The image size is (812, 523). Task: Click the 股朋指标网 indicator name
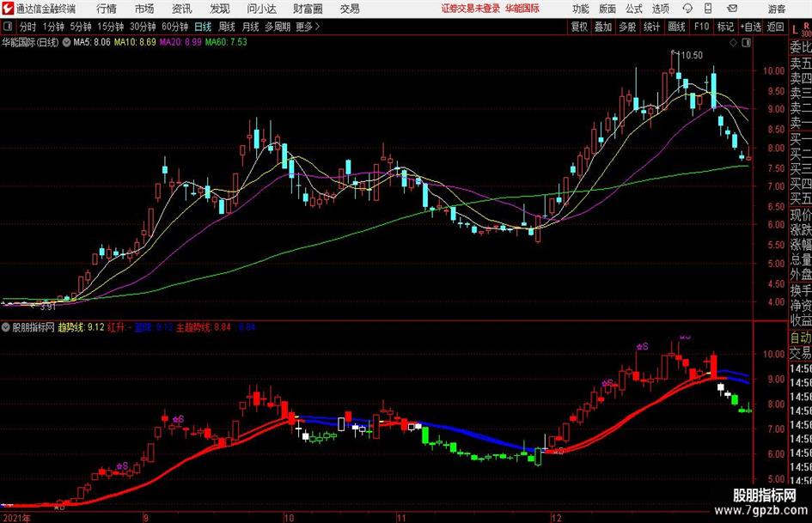coord(34,327)
